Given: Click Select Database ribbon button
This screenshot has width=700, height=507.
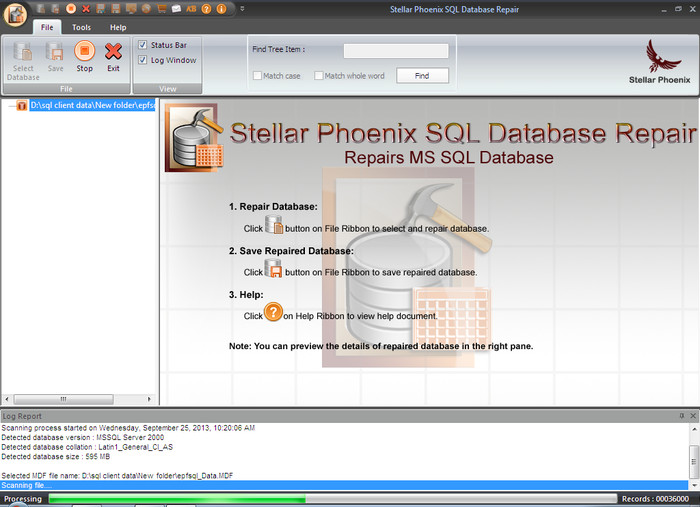Looking at the screenshot, I should click(x=23, y=61).
